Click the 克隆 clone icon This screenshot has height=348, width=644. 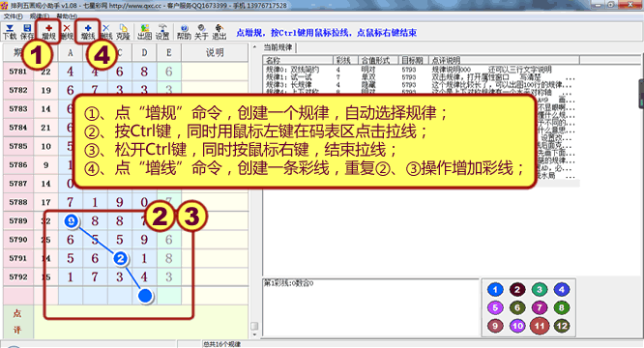pos(123,32)
